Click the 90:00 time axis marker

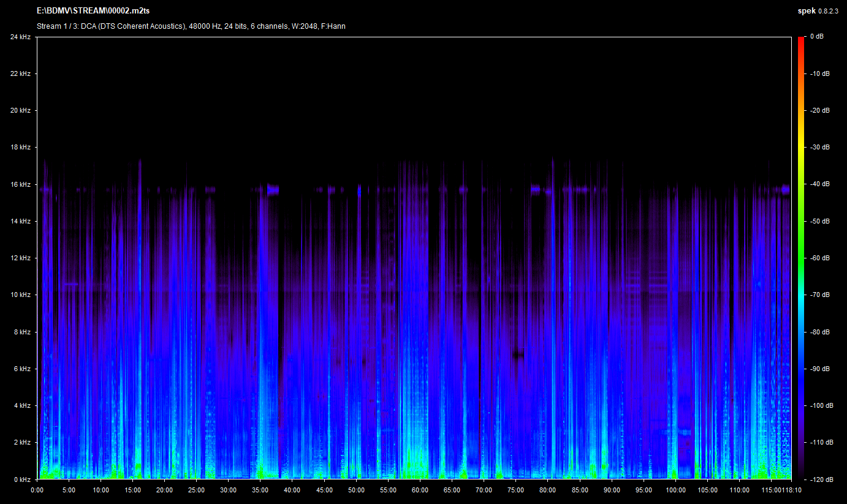coord(612,490)
